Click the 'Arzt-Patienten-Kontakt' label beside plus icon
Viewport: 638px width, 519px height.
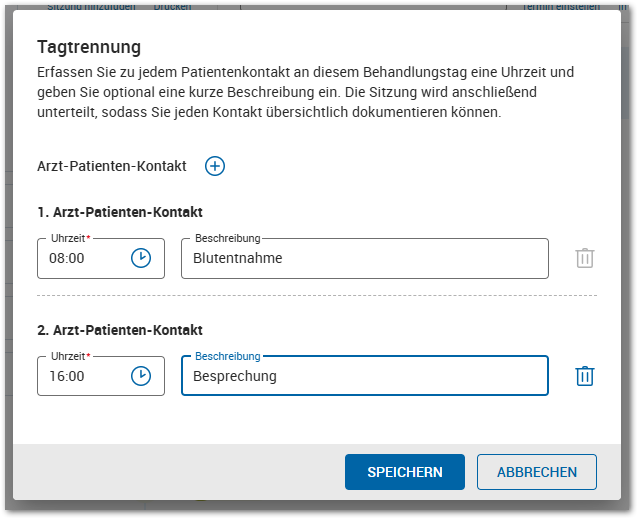[x=112, y=166]
